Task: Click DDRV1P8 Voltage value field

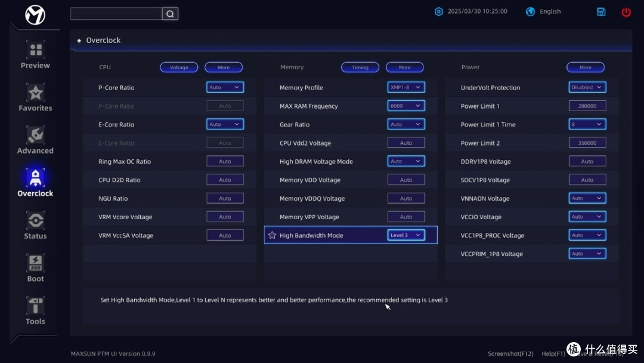Action: 587,161
